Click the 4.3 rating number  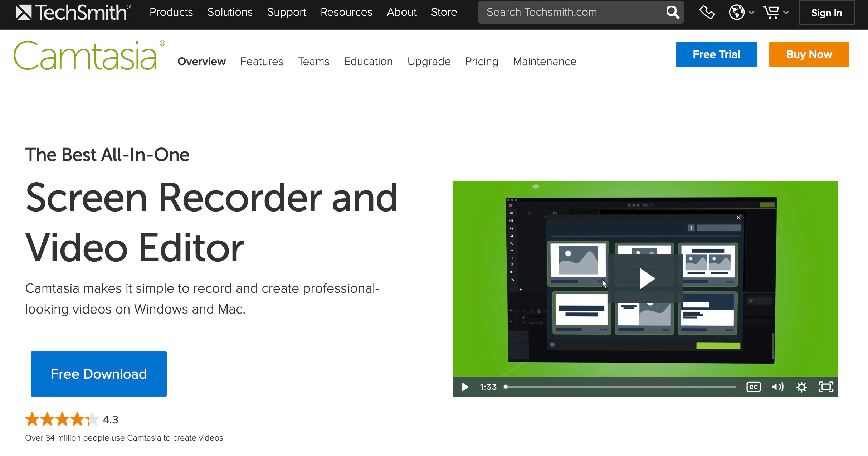click(111, 419)
